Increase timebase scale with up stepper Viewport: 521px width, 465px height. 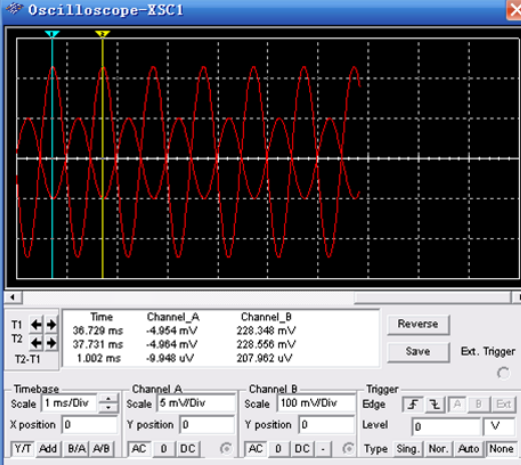click(x=108, y=399)
